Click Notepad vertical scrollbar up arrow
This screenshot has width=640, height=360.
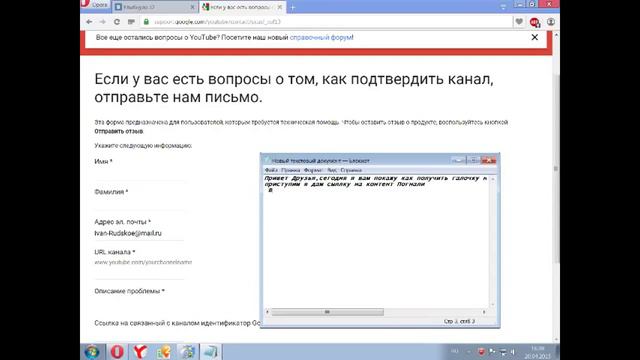click(x=493, y=179)
